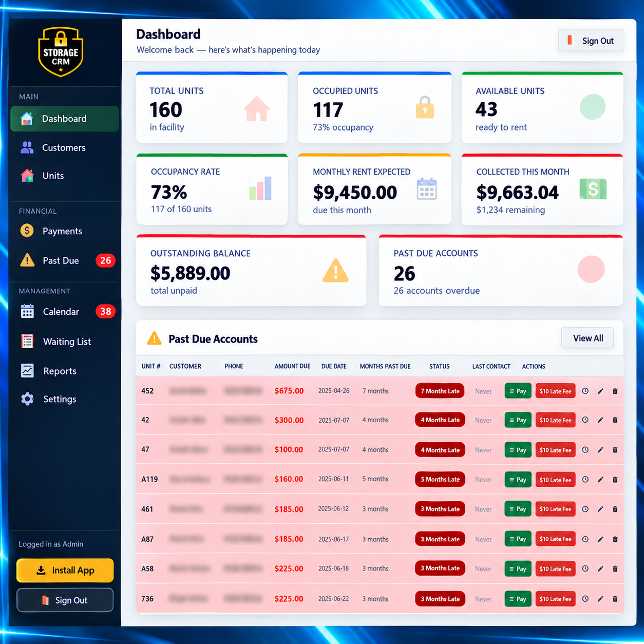Open the Past Due sidebar item

[x=65, y=260]
